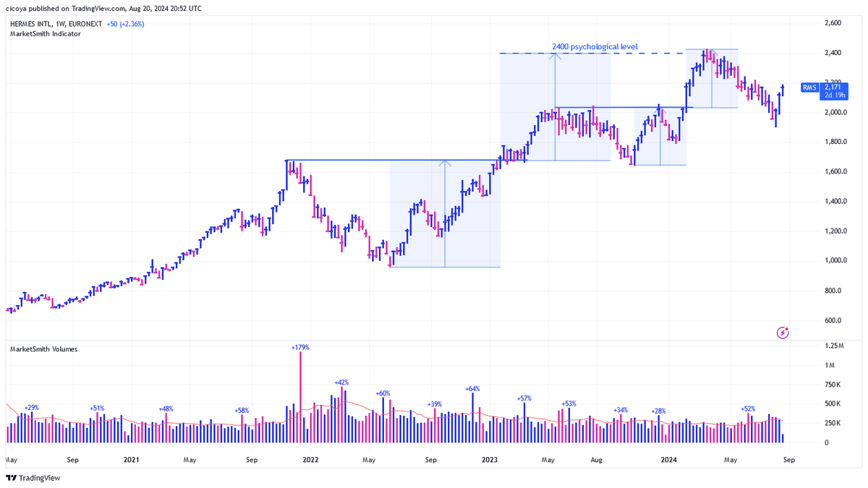Image resolution: width=868 pixels, height=488 pixels.
Task: Click the TradingView logo at bottom left
Action: pyautogui.click(x=33, y=478)
